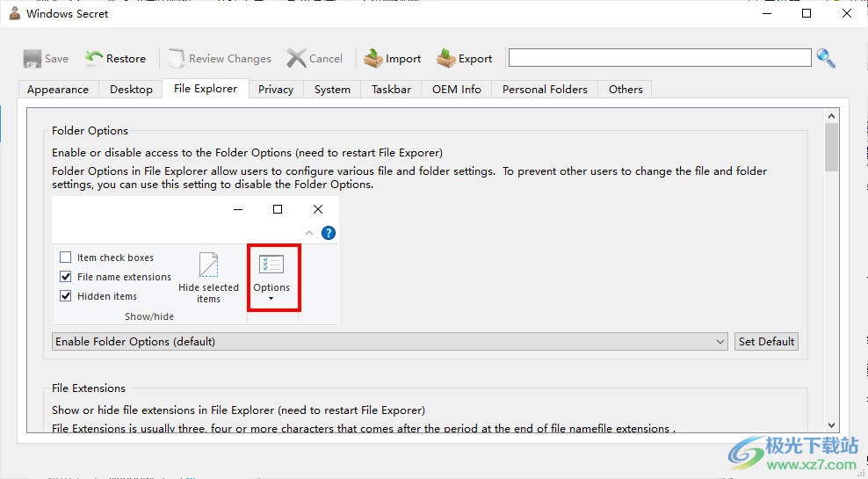The width and height of the screenshot is (868, 479).
Task: Open the Taskbar tab
Action: pos(391,90)
